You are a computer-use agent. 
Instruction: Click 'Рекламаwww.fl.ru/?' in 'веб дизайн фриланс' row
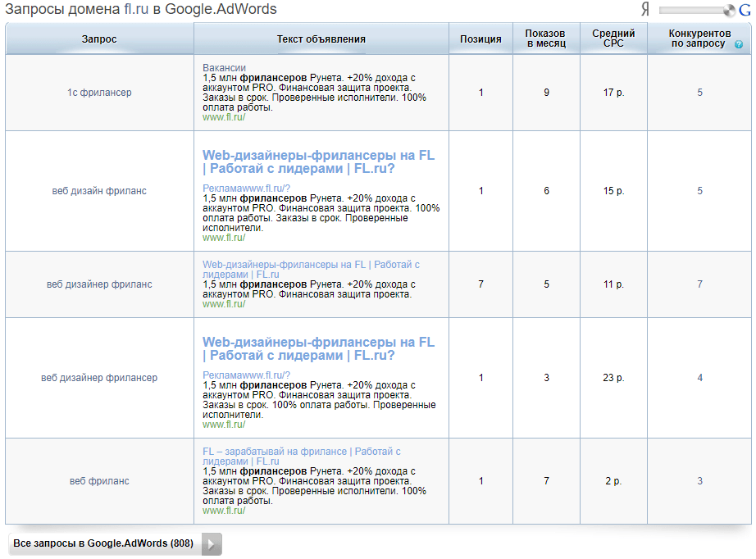(246, 189)
